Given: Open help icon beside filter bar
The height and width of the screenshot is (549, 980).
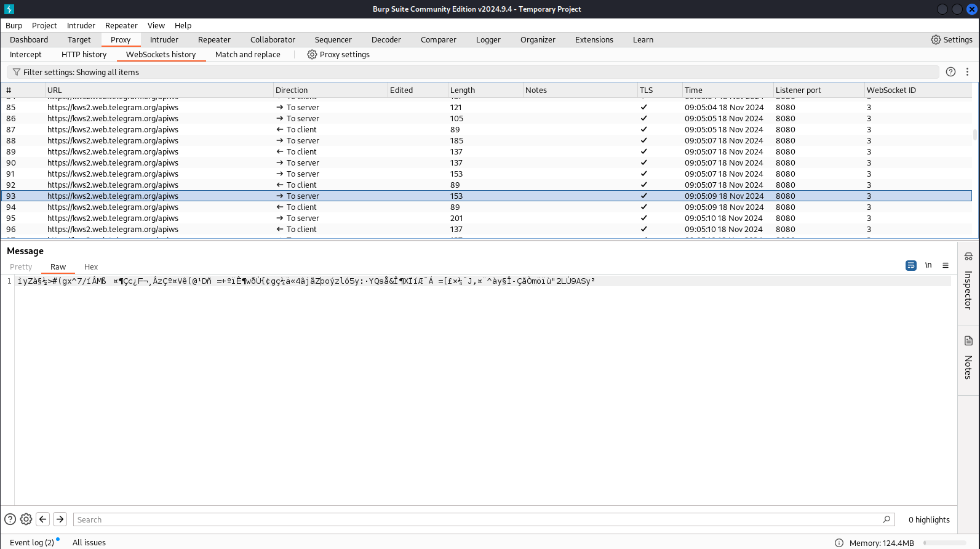Looking at the screenshot, I should pos(950,72).
